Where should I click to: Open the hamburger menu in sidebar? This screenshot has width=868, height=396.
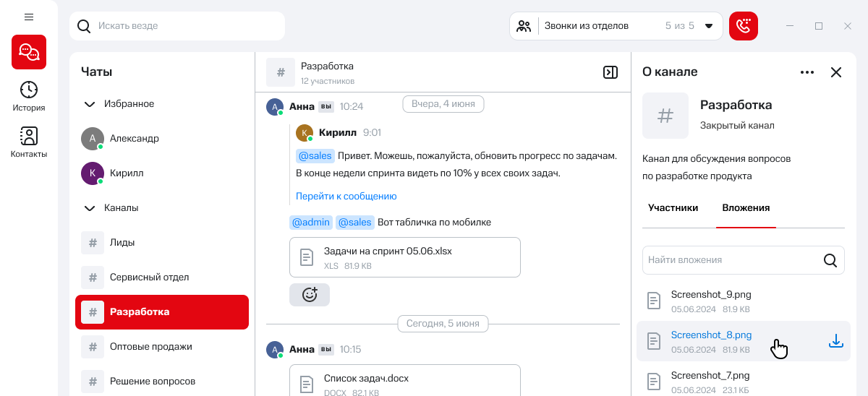pyautogui.click(x=29, y=17)
